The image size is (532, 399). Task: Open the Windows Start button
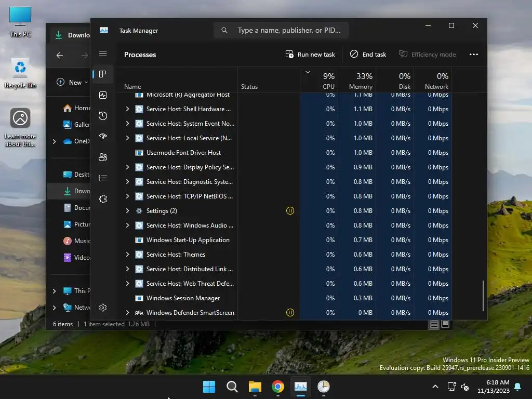[209, 387]
